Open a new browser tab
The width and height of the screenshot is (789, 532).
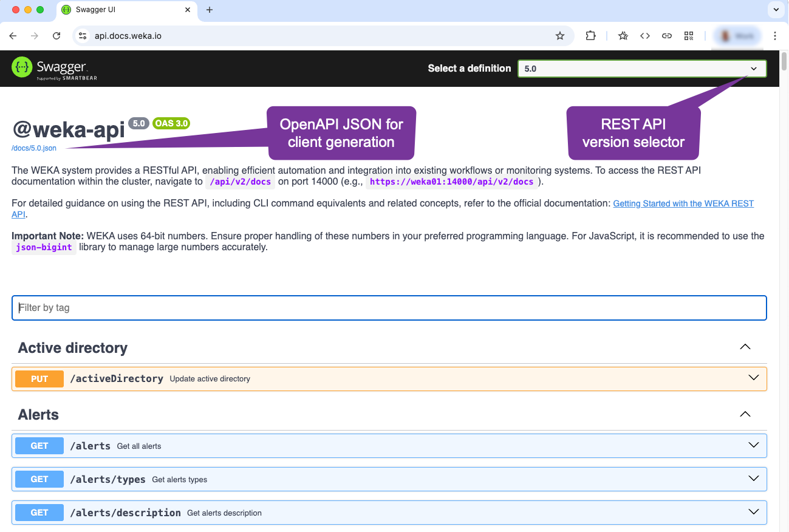[x=210, y=10]
